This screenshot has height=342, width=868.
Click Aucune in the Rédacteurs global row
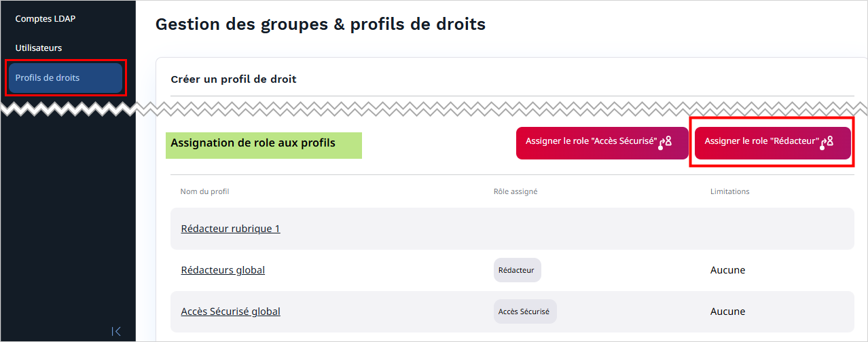(x=727, y=270)
